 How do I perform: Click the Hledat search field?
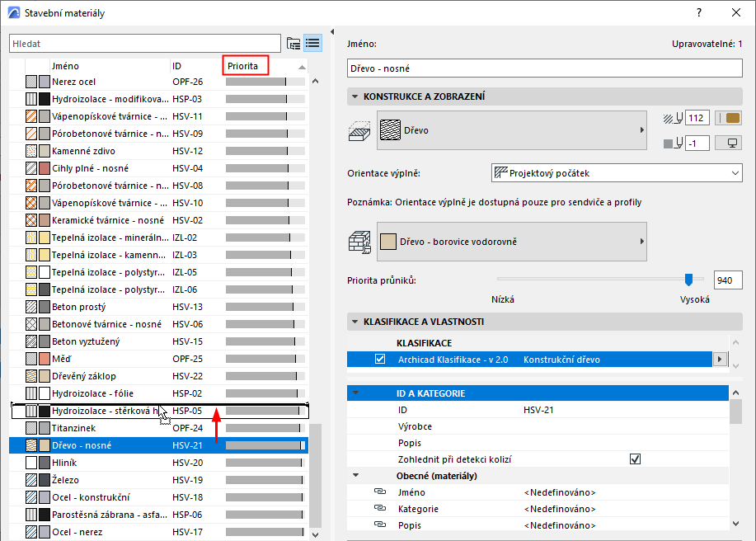144,44
